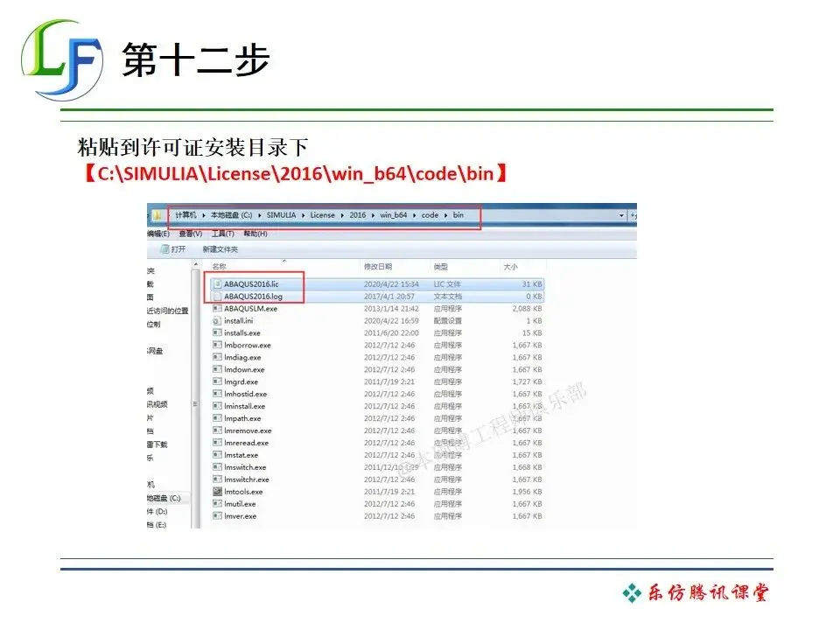Expand the arrow after 2016 breadcrumb

click(x=373, y=215)
